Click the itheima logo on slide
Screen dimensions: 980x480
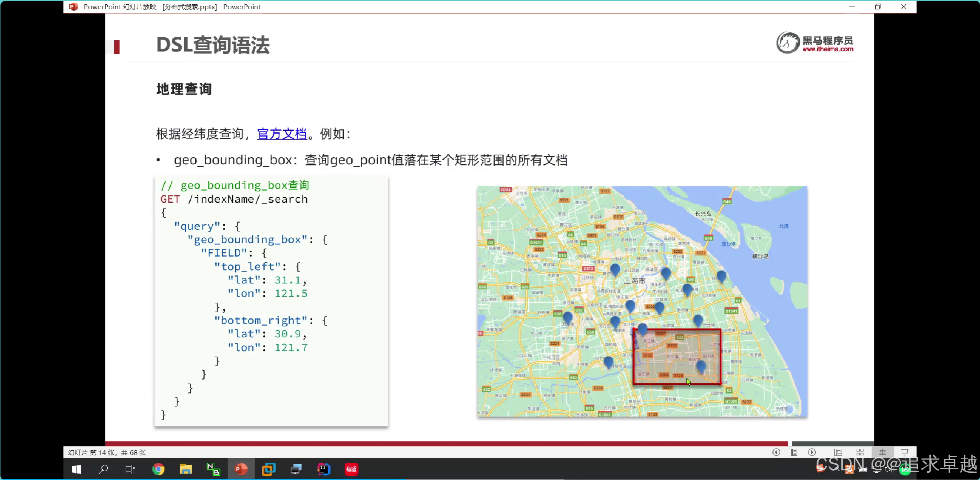click(815, 43)
